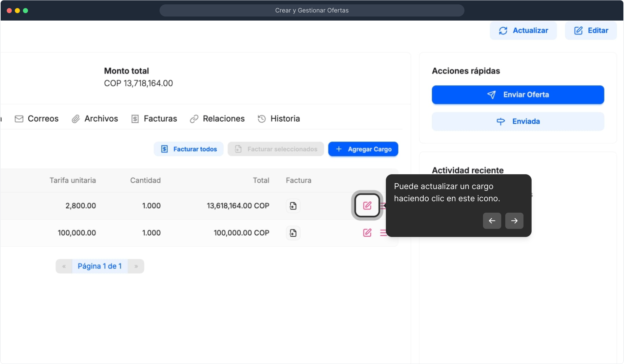Screen dimensions: 624x364
Task: Switch to the Archivos tab
Action: [x=95, y=119]
